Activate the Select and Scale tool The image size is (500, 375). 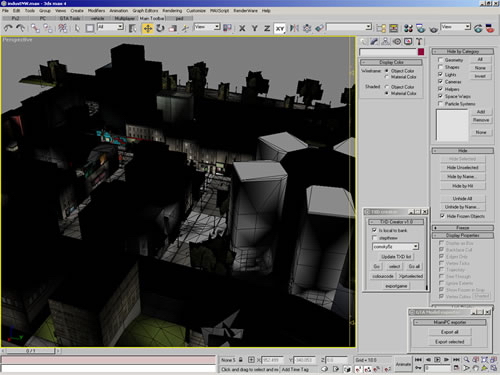click(173, 28)
